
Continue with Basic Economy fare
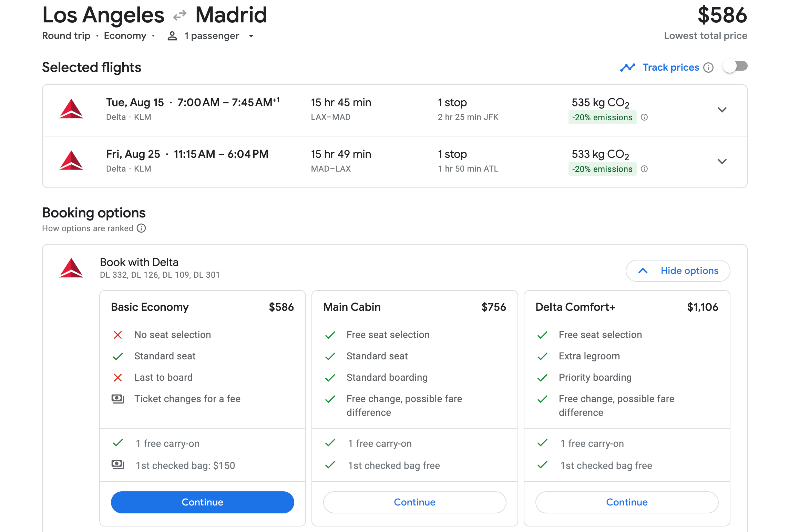coord(202,502)
